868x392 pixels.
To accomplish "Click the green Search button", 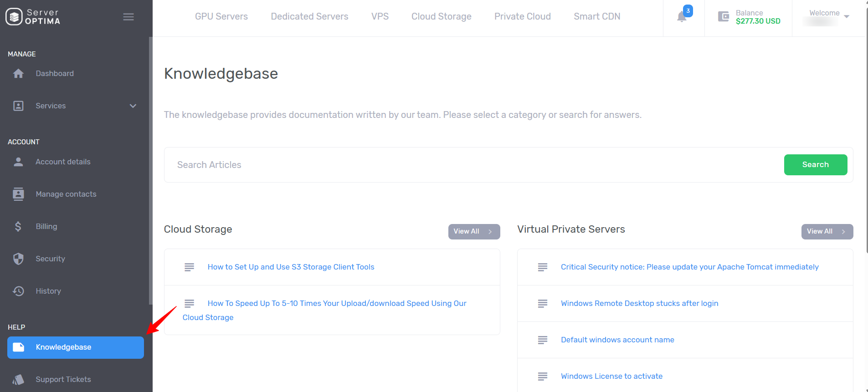I will coord(816,165).
